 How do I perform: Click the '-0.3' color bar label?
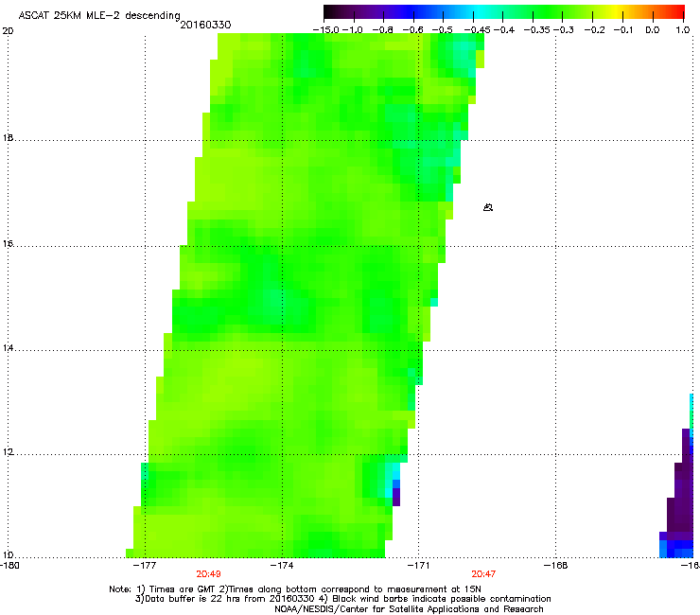(564, 30)
